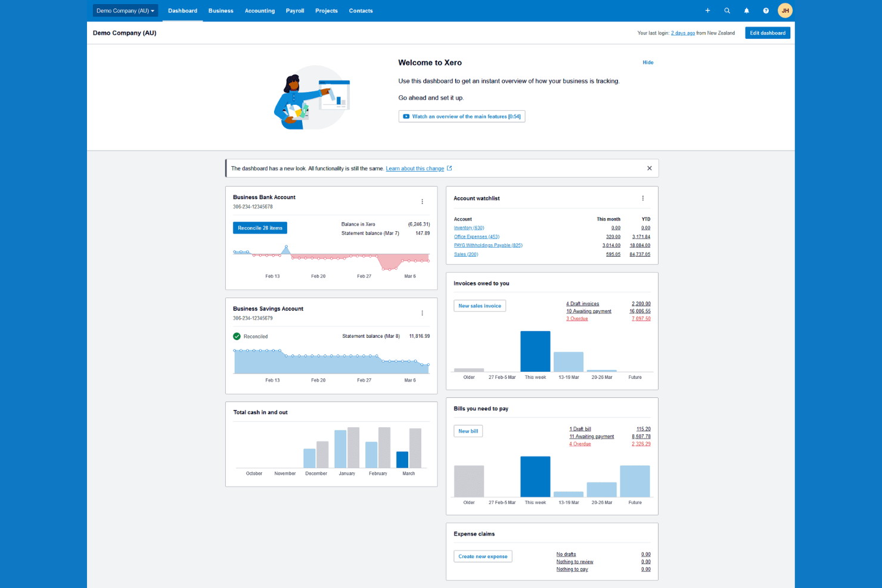Open the Nothing to pay link
This screenshot has width=882, height=588.
pos(572,570)
